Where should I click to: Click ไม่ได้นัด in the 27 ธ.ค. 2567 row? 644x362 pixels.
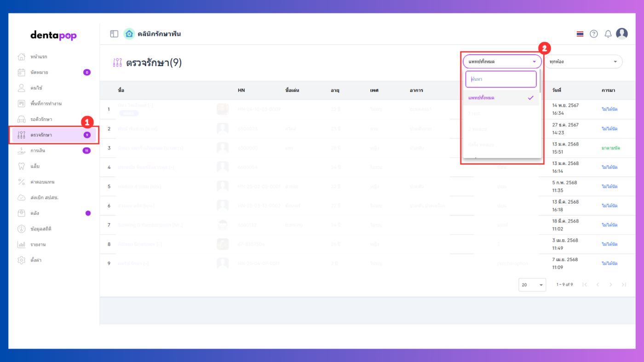click(x=609, y=129)
